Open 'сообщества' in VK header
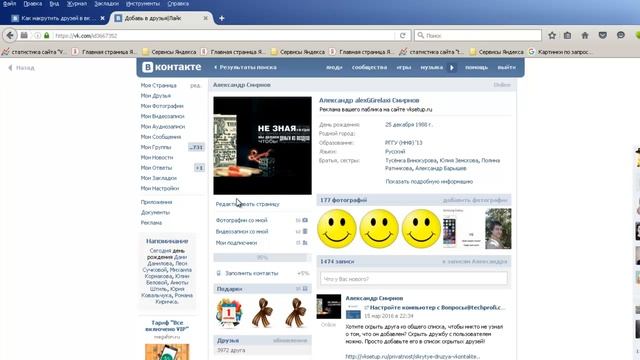640x360 pixels. [369, 67]
